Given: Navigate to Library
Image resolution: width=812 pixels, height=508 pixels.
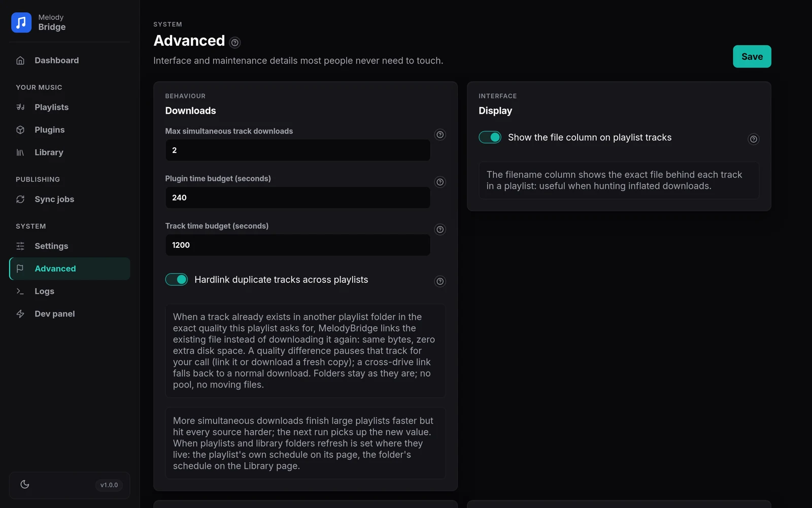Looking at the screenshot, I should pos(70,152).
